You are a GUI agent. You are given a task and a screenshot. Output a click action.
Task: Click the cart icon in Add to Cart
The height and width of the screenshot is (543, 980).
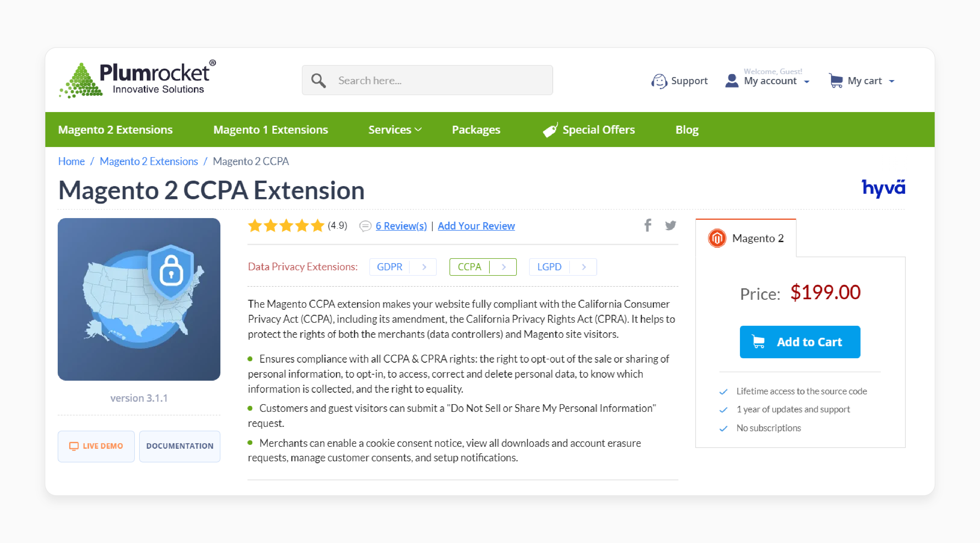coord(758,342)
